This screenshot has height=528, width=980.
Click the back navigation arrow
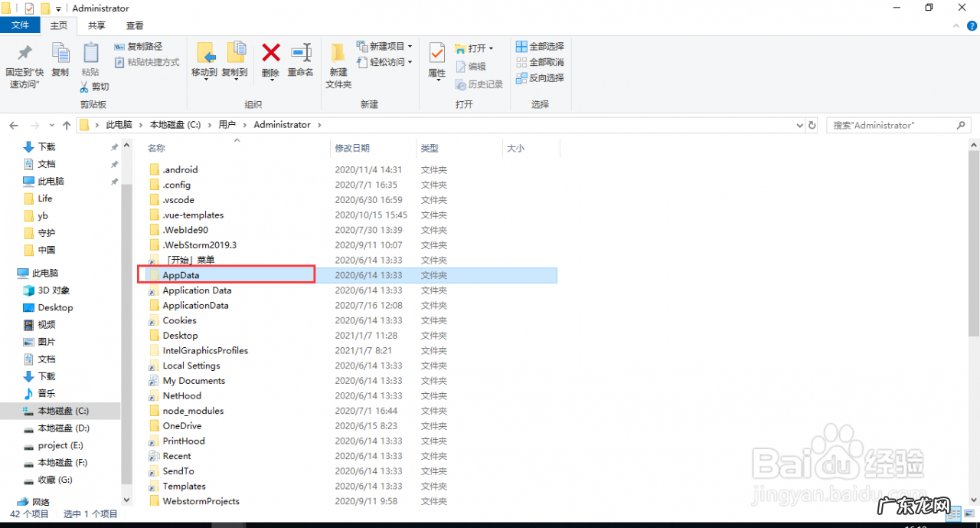click(12, 124)
